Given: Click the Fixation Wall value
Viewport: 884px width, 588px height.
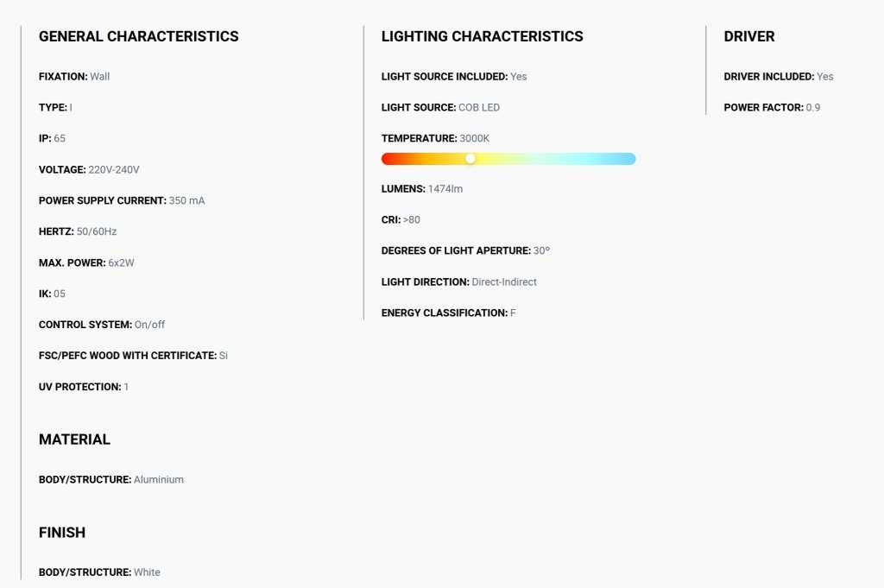Looking at the screenshot, I should point(100,77).
